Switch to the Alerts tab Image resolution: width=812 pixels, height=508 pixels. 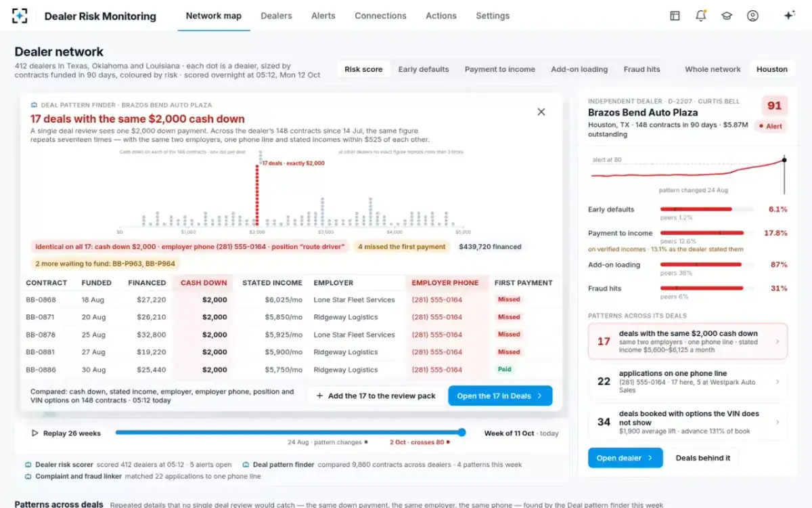323,16
